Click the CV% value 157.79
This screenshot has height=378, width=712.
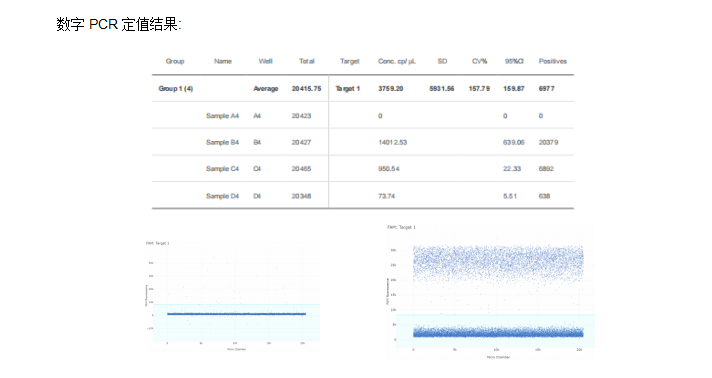click(x=479, y=89)
